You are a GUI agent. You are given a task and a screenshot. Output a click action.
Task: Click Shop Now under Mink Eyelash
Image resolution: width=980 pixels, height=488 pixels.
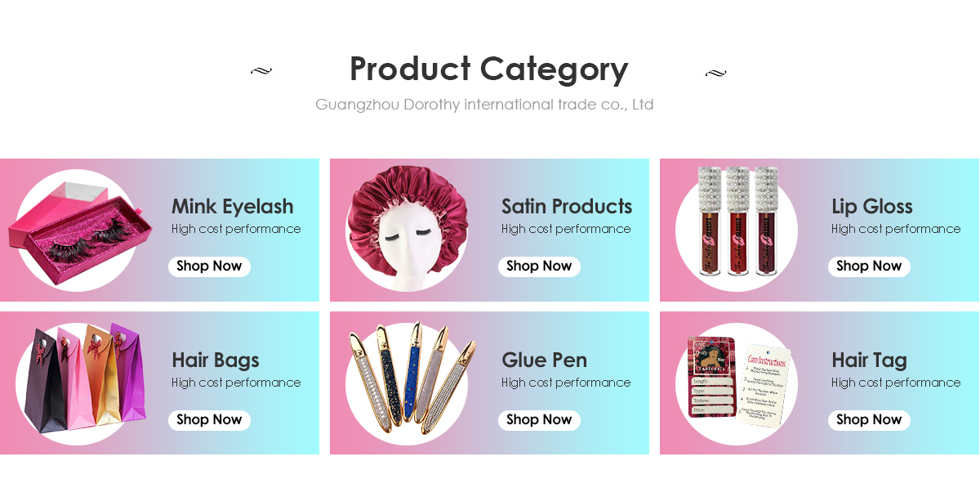[209, 266]
